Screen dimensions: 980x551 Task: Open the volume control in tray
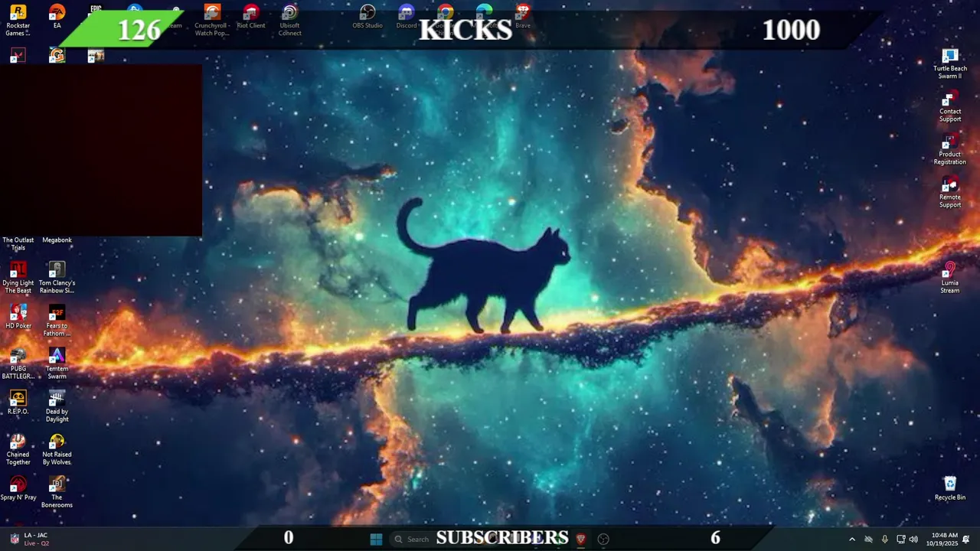coord(913,540)
